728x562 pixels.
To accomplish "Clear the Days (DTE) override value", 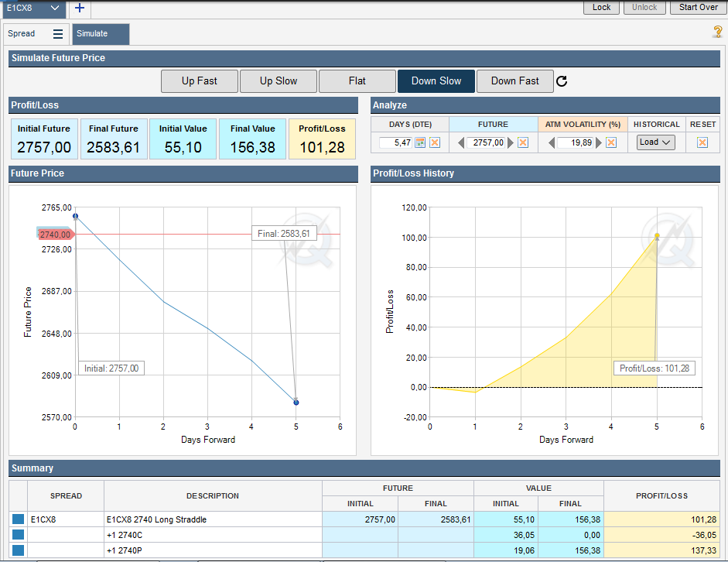I will [x=435, y=142].
